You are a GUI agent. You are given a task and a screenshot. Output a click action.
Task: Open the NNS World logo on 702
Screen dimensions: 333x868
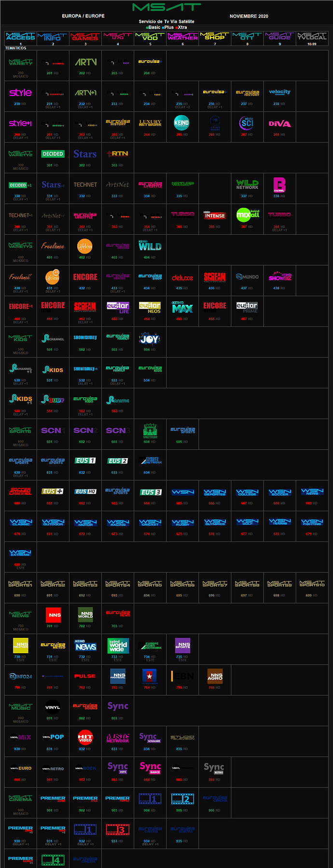pyautogui.click(x=85, y=615)
